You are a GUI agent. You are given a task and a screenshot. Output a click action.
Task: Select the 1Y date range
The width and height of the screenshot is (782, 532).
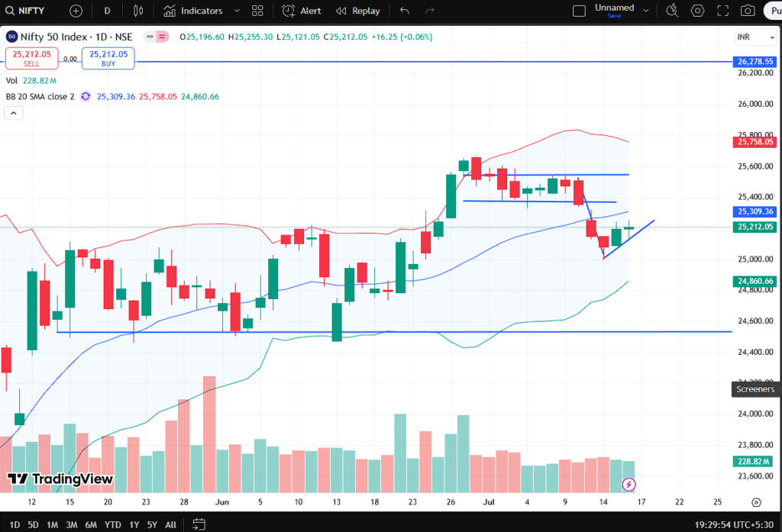click(x=134, y=524)
